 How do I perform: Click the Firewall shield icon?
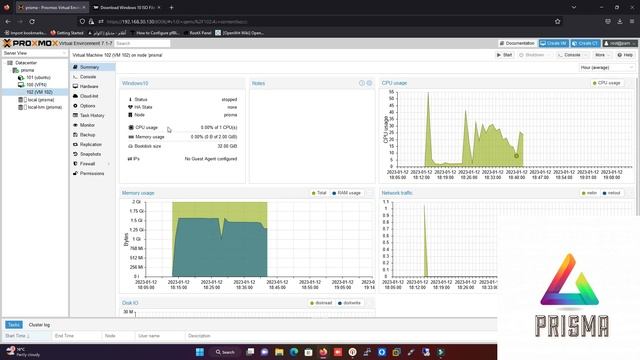point(75,164)
